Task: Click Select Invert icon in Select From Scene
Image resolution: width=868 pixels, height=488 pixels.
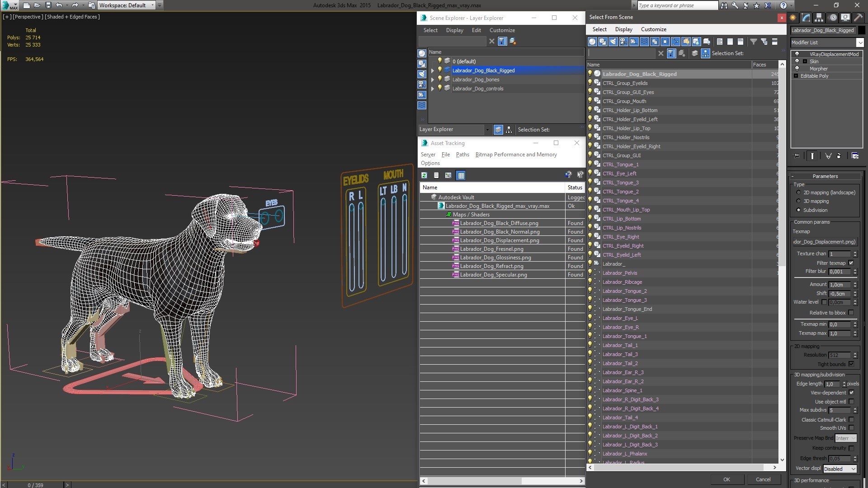Action: 741,42
